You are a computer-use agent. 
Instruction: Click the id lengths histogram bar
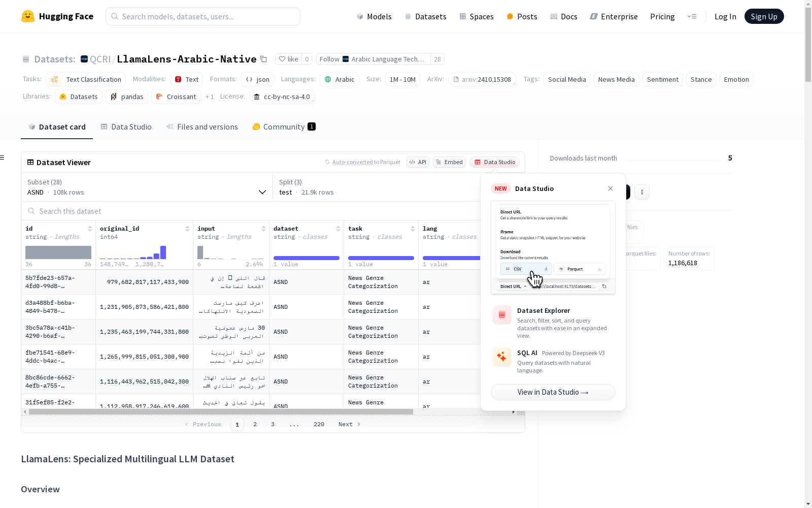[x=58, y=252]
